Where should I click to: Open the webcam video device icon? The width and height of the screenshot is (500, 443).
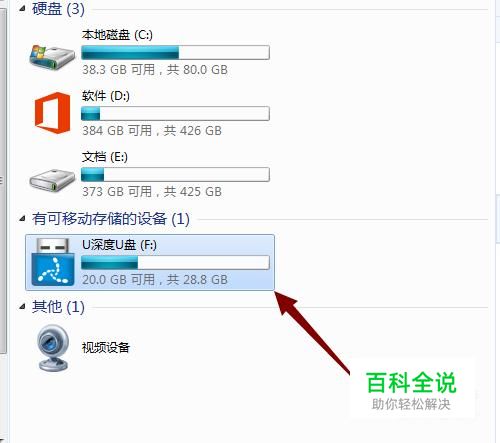(x=53, y=348)
